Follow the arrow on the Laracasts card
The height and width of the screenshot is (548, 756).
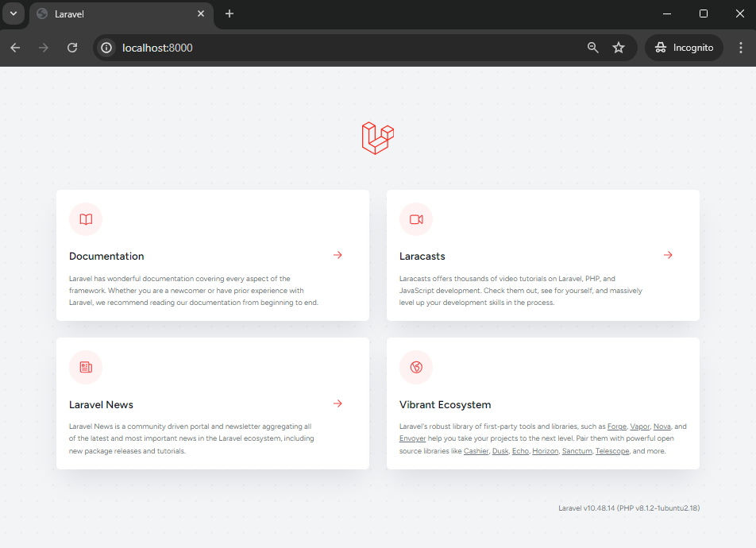click(x=668, y=255)
